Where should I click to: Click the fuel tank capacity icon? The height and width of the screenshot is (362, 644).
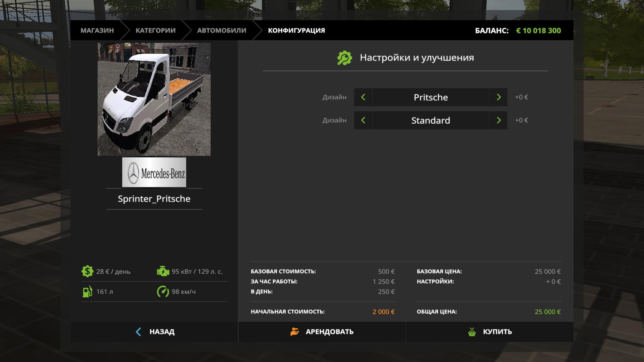[87, 292]
